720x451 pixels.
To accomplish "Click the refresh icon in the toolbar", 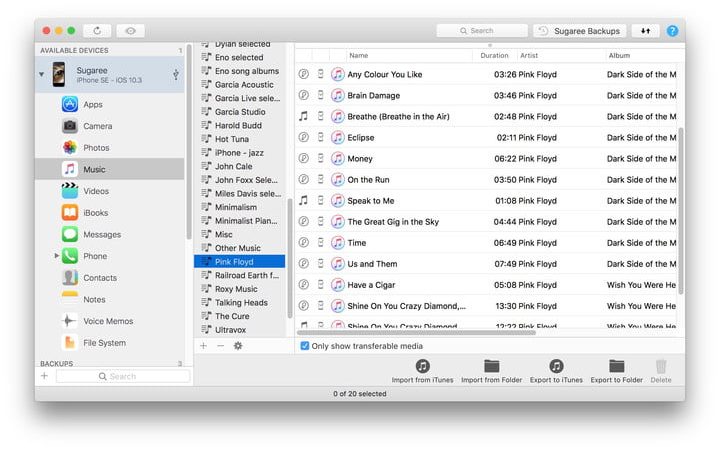I will 97,31.
